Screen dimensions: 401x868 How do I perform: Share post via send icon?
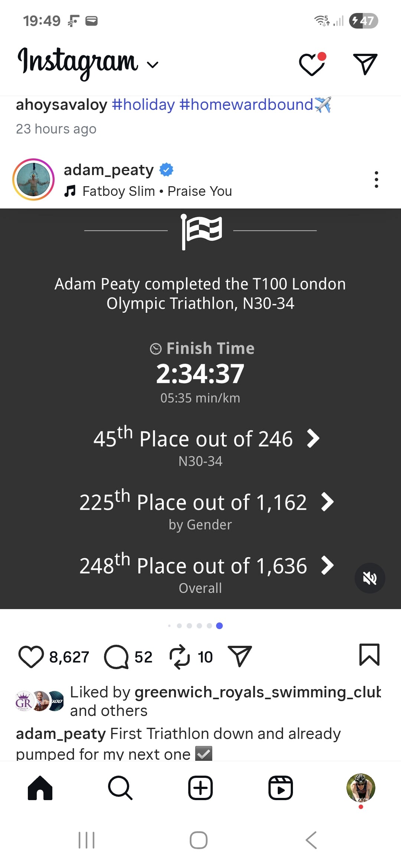[x=239, y=656]
